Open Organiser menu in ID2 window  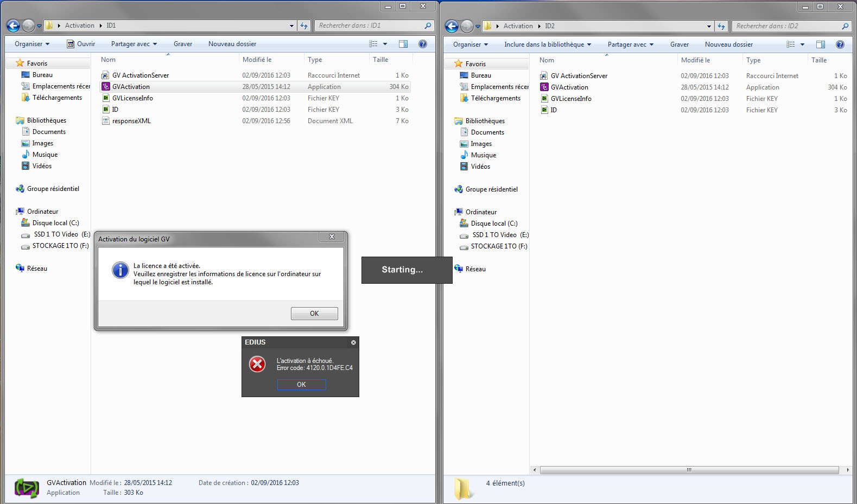[471, 44]
